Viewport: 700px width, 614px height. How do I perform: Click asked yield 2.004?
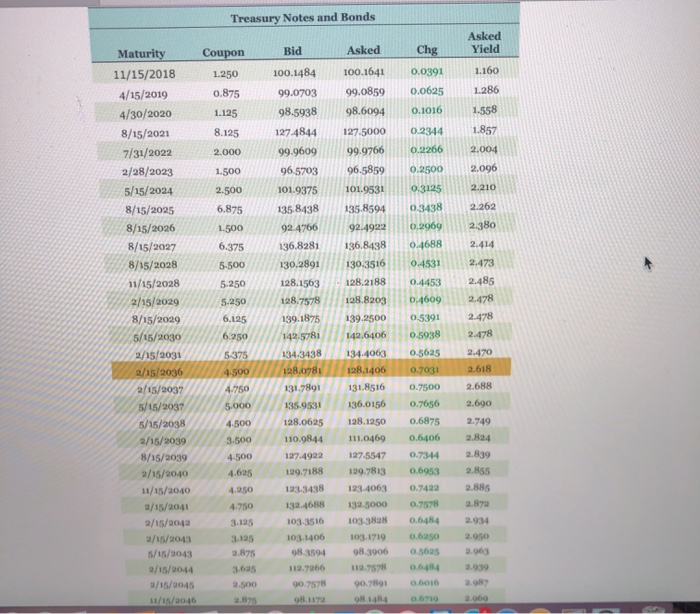[483, 149]
